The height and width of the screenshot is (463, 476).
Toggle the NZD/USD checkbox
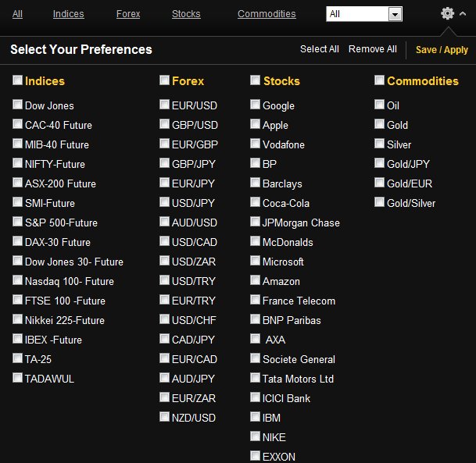[165, 417]
